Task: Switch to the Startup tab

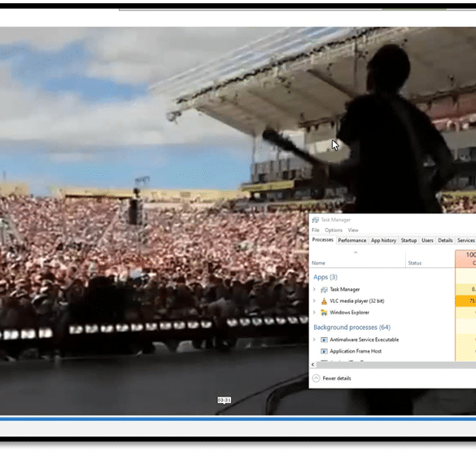Action: point(409,240)
